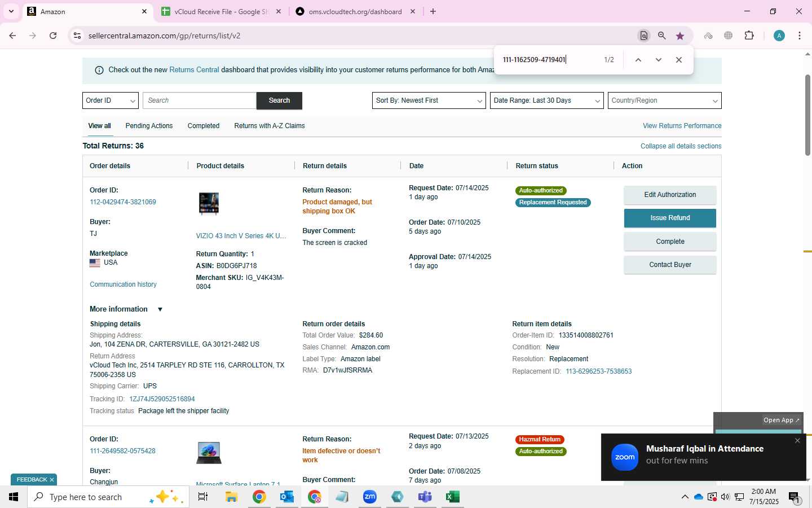The width and height of the screenshot is (812, 508).
Task: Click Open App in notification
Action: (x=781, y=420)
